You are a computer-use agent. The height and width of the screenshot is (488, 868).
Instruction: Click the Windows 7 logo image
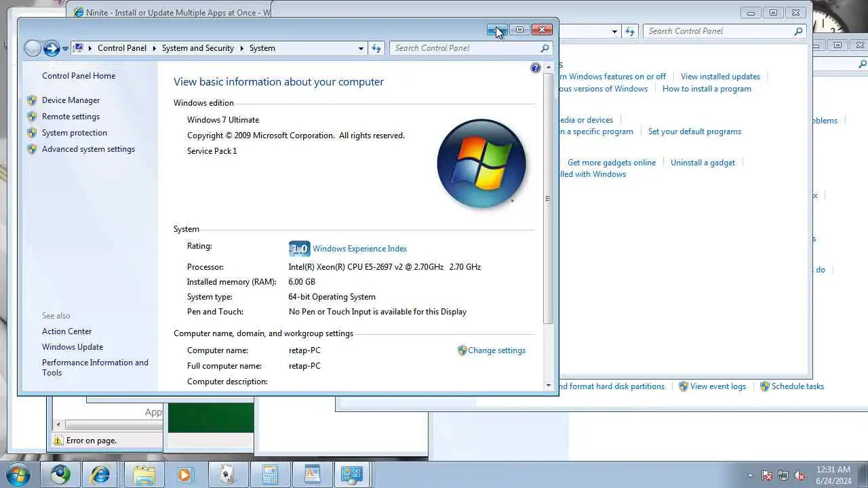click(481, 163)
